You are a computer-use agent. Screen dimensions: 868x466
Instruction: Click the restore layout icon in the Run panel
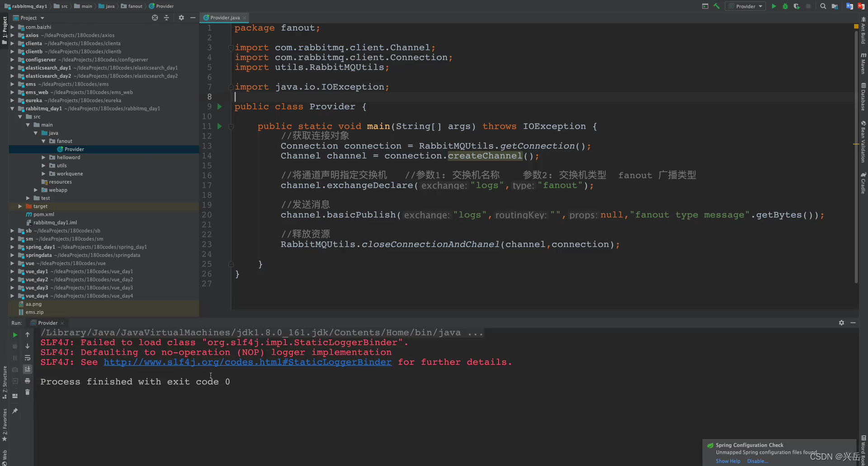pos(15,395)
